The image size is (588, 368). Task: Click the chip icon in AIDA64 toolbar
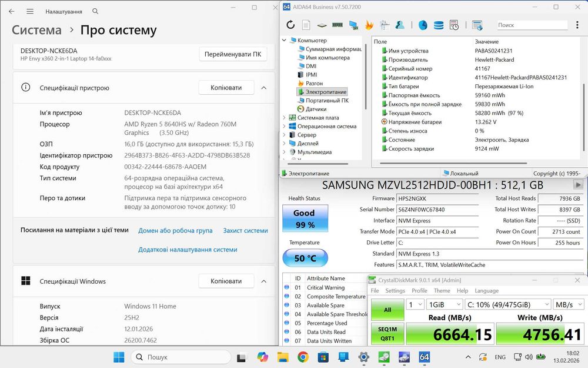point(322,25)
